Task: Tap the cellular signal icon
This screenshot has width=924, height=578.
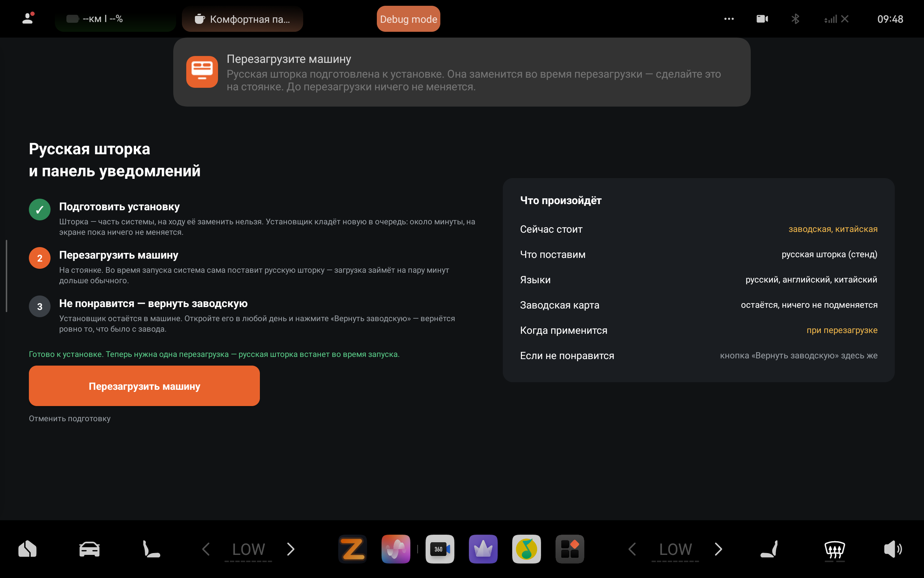Action: point(836,19)
